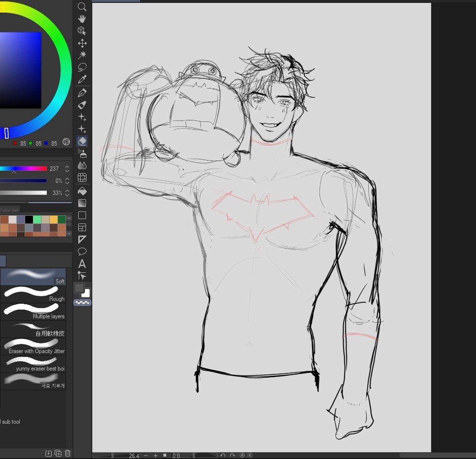Select the Marker brush tool
This screenshot has height=459, width=476.
[x=82, y=105]
